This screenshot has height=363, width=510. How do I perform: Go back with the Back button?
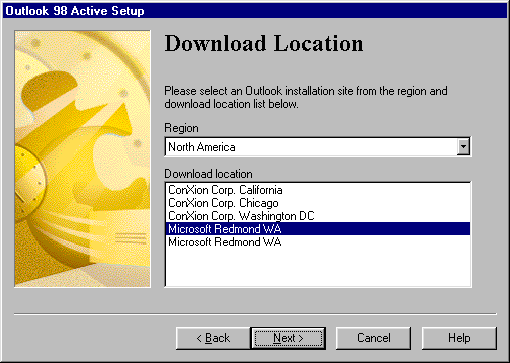[x=213, y=338]
